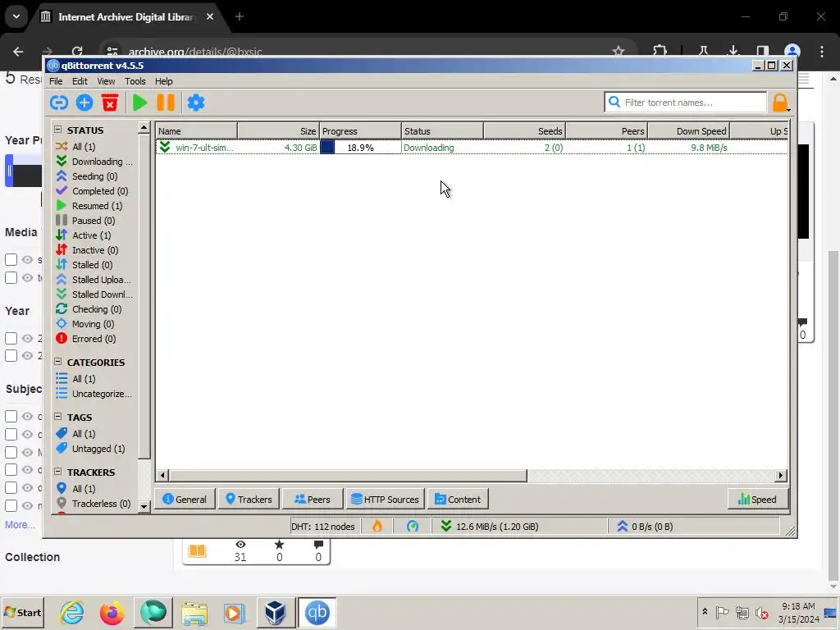The image size is (840, 630).
Task: Click the Year Published range slider handle
Action: [9, 171]
